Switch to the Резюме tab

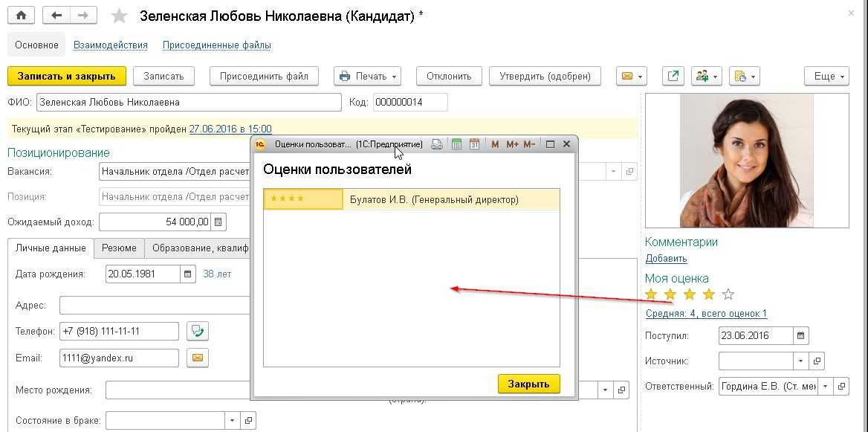tap(119, 248)
